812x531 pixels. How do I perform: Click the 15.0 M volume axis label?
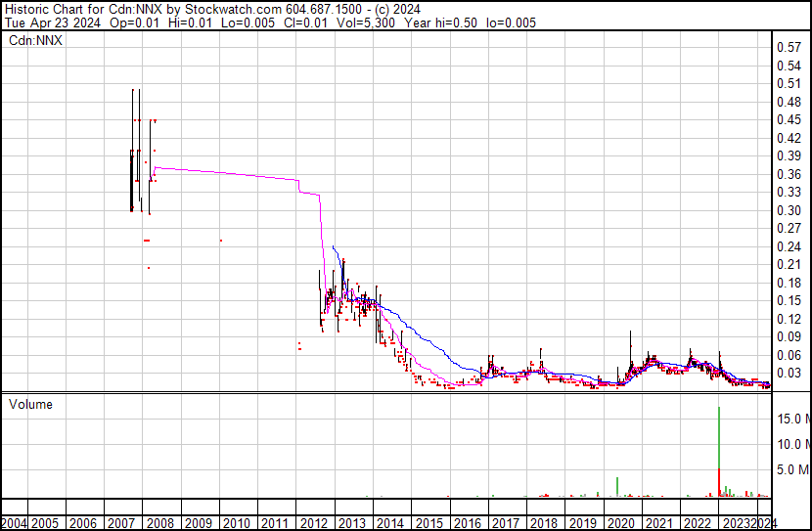[791, 419]
